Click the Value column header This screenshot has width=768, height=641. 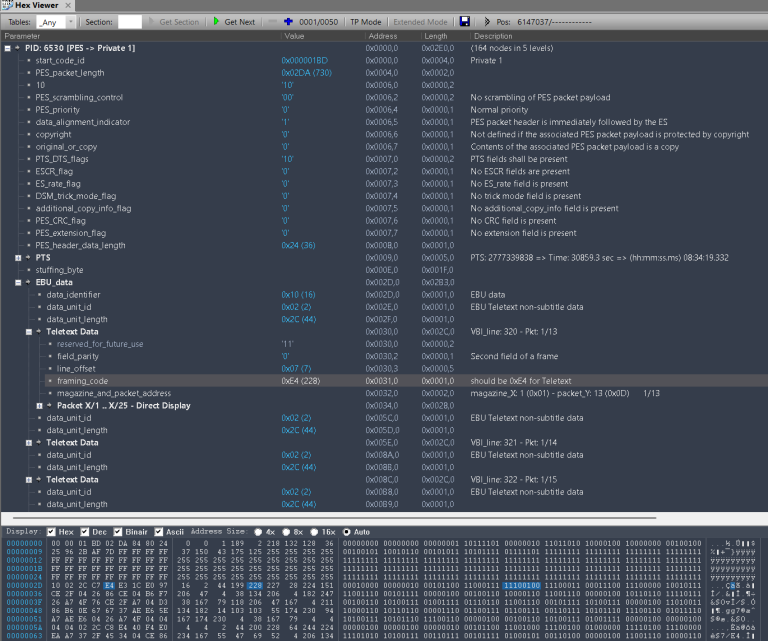294,36
